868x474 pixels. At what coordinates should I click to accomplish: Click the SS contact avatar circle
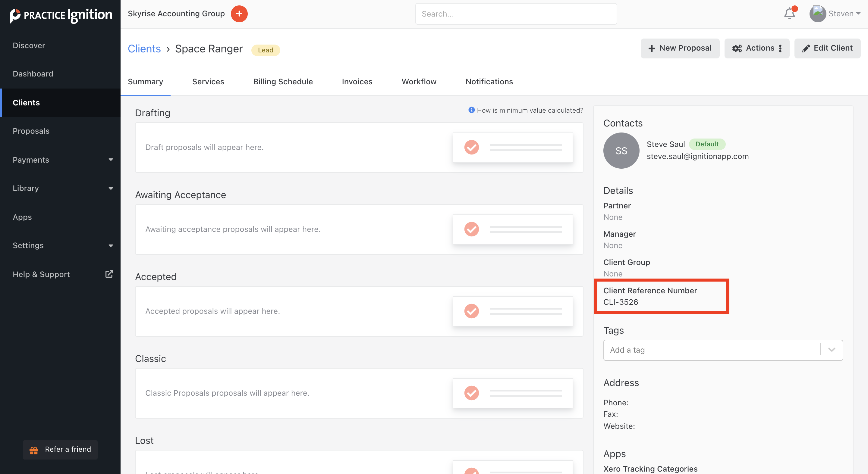pos(621,151)
